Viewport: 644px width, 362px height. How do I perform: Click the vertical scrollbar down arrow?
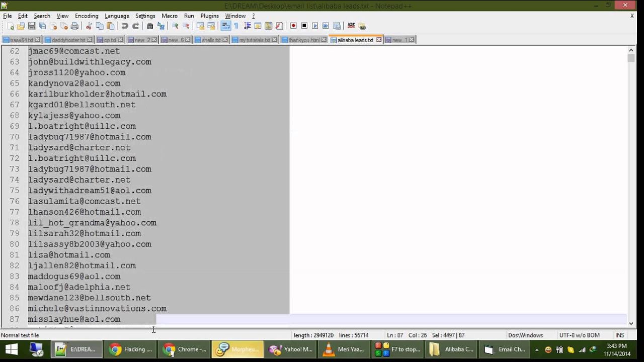[631, 324]
